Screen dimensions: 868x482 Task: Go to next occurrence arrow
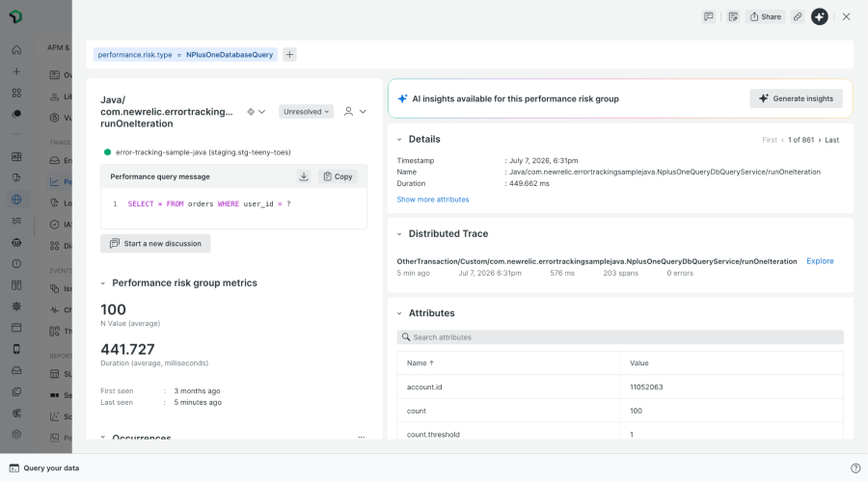click(820, 140)
